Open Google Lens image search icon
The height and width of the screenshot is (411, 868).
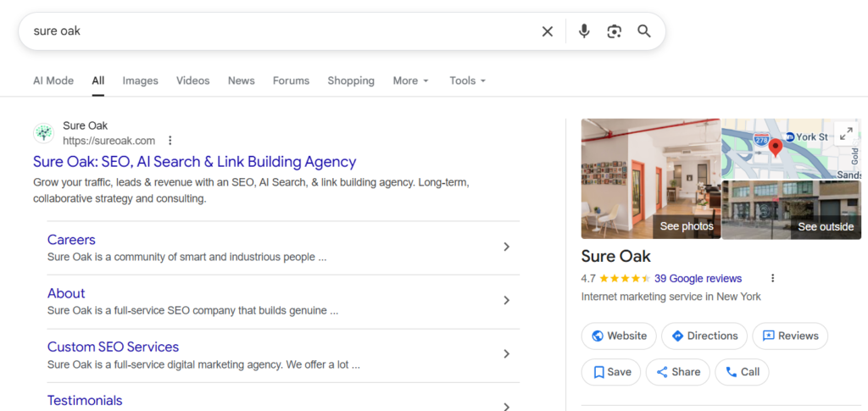click(x=615, y=31)
